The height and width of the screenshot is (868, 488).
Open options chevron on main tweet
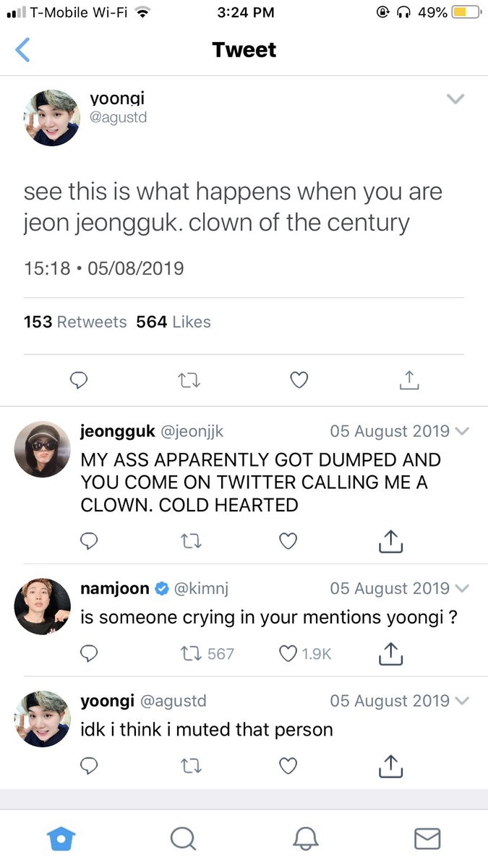455,99
